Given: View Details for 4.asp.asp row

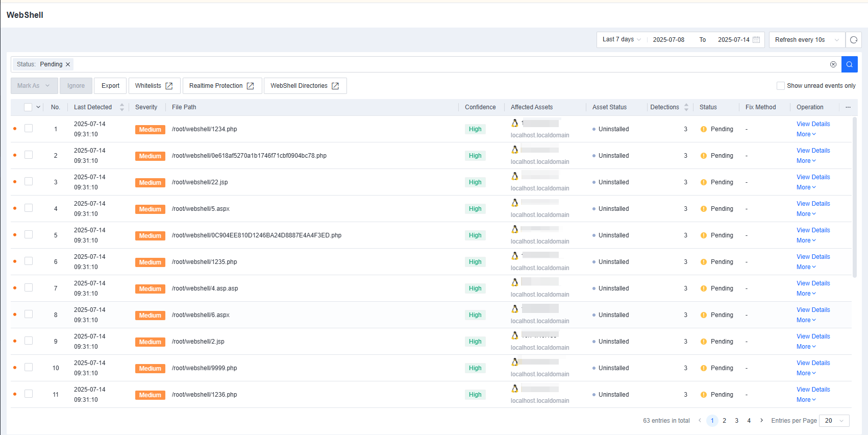Looking at the screenshot, I should pyautogui.click(x=813, y=283).
